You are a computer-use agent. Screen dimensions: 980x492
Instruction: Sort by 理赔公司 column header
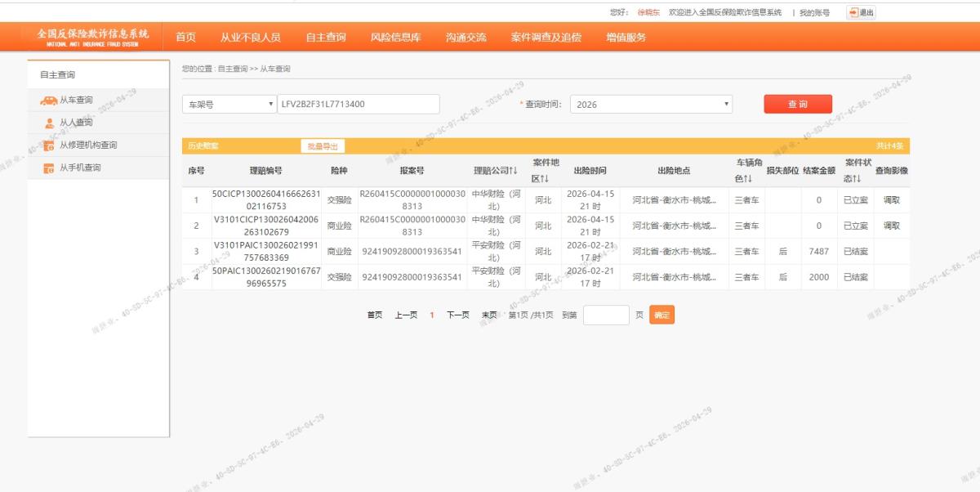[496, 171]
